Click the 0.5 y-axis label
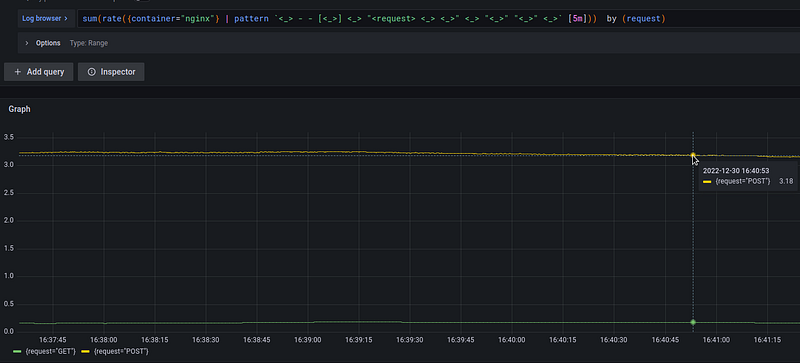Screen dimensions: 800x363 coord(9,304)
